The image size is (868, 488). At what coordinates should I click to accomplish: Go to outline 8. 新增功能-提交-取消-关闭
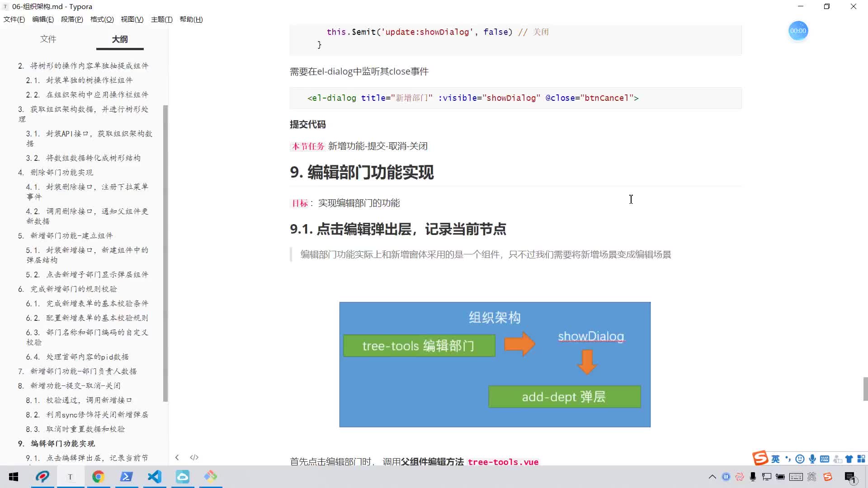point(69,386)
